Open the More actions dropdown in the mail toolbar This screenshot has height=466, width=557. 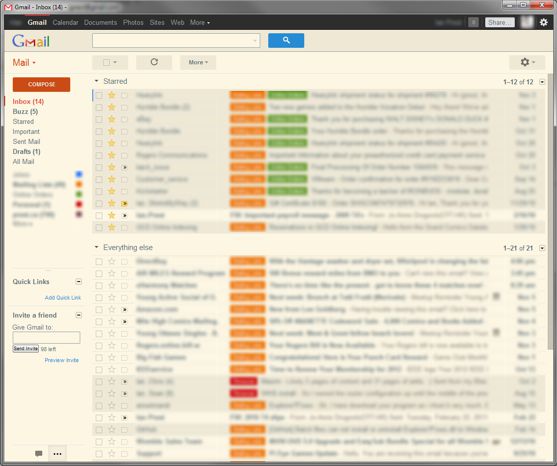[198, 62]
